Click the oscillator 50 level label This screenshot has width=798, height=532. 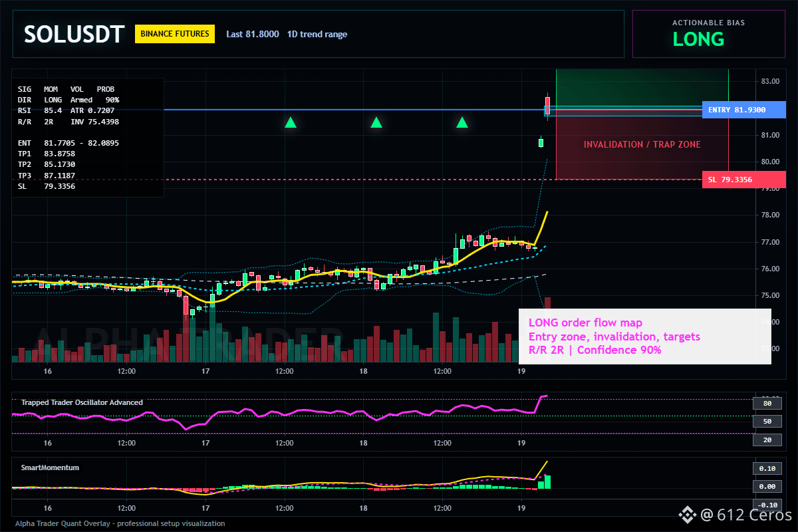click(x=767, y=422)
